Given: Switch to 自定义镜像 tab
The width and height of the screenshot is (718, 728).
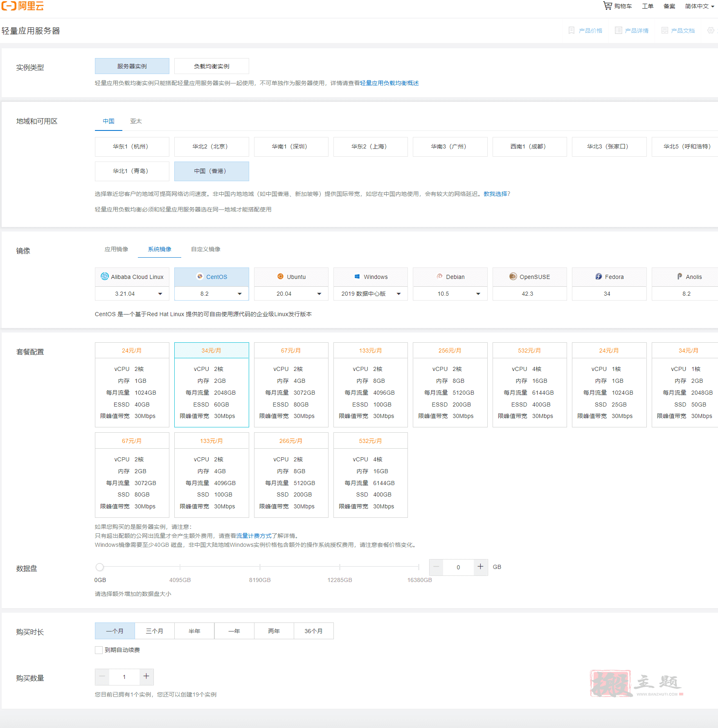Looking at the screenshot, I should pos(206,249).
